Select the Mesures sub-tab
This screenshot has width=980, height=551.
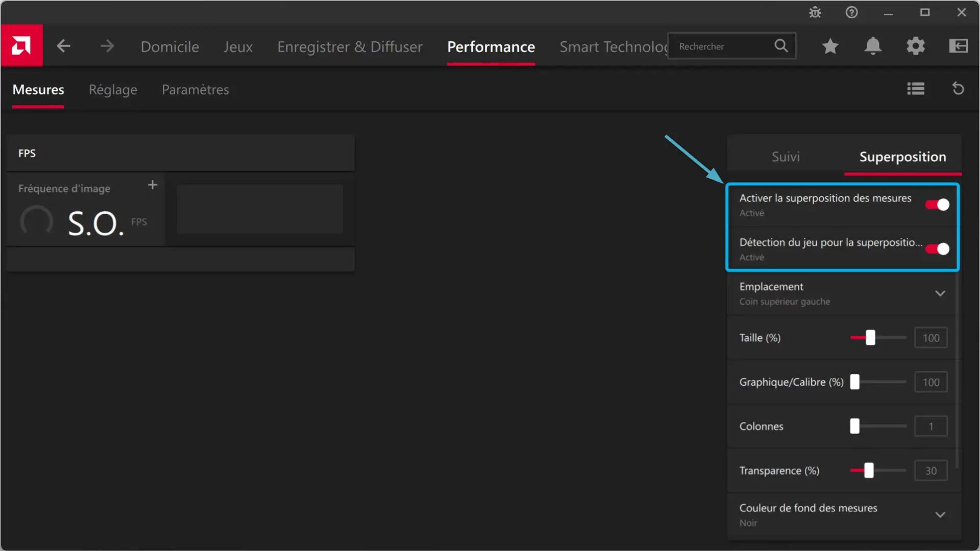click(38, 89)
